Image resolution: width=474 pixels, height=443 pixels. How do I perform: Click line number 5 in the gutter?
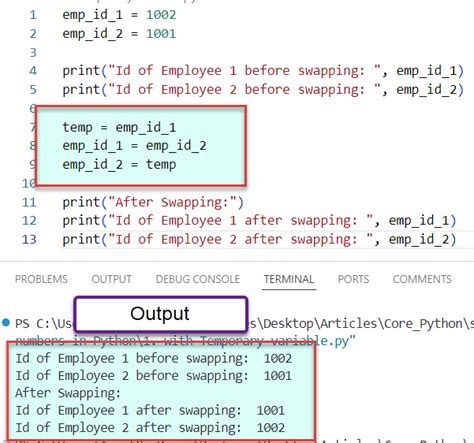pyautogui.click(x=33, y=90)
